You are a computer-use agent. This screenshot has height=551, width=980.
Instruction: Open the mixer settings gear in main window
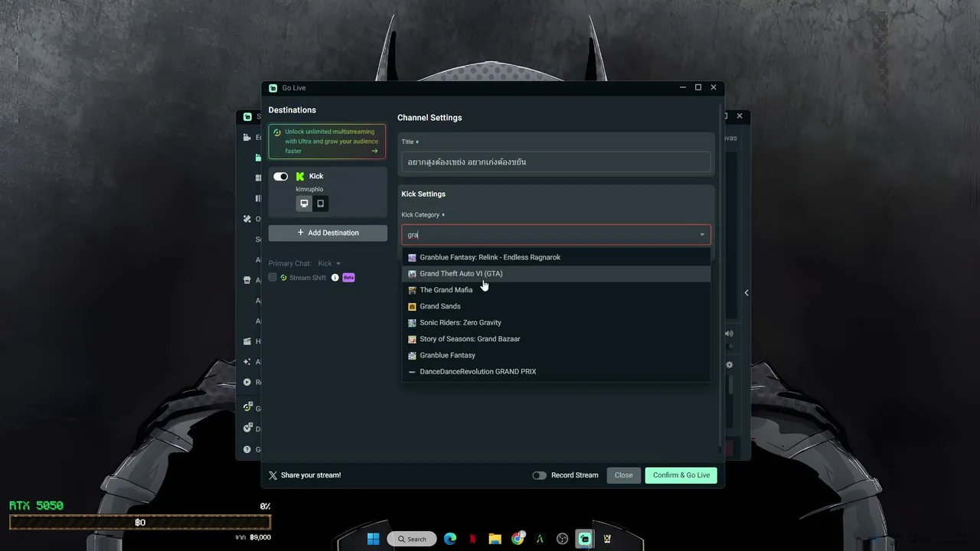pyautogui.click(x=730, y=365)
